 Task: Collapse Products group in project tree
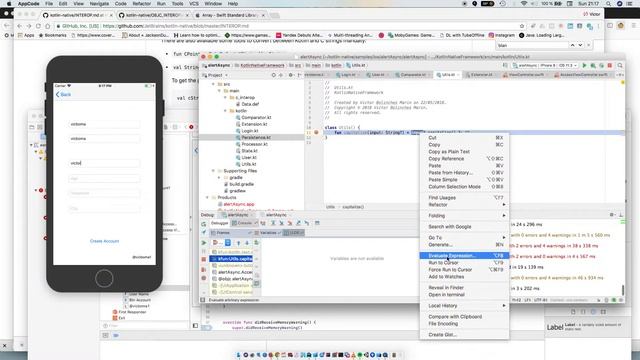(x=207, y=198)
